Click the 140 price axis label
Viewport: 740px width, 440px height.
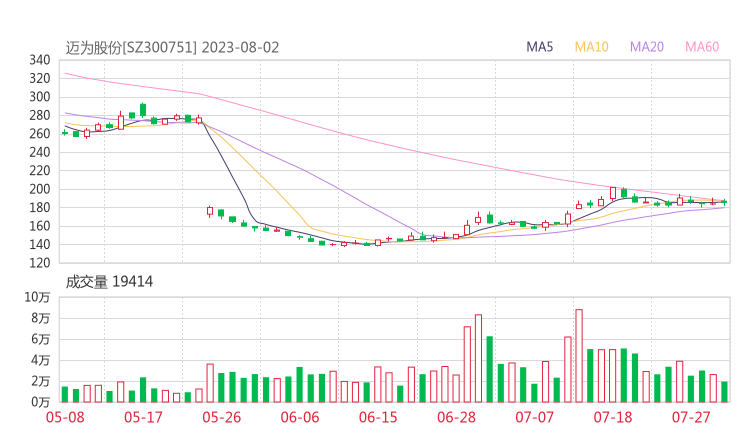tap(40, 245)
